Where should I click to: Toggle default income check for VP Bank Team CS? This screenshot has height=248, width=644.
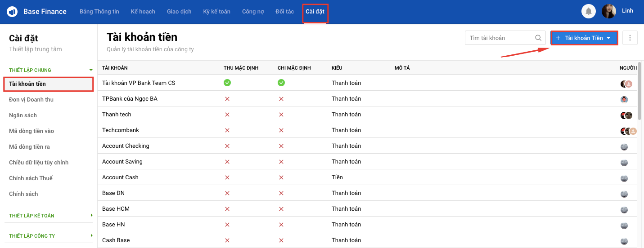click(227, 83)
